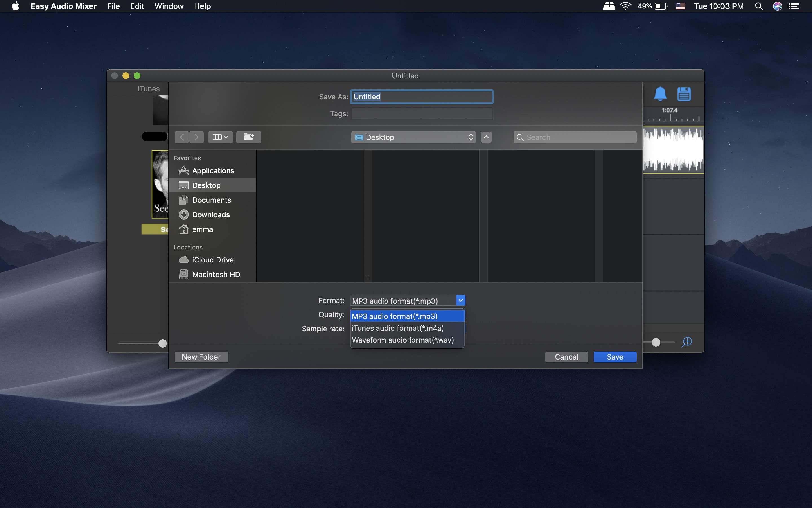Viewport: 812px width, 508px height.
Task: Open the Edit menu
Action: click(137, 6)
